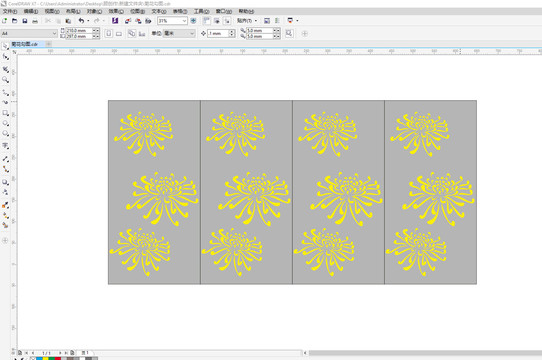Select the Text tool
Image resolution: width=542 pixels, height=360 pixels.
click(x=5, y=146)
